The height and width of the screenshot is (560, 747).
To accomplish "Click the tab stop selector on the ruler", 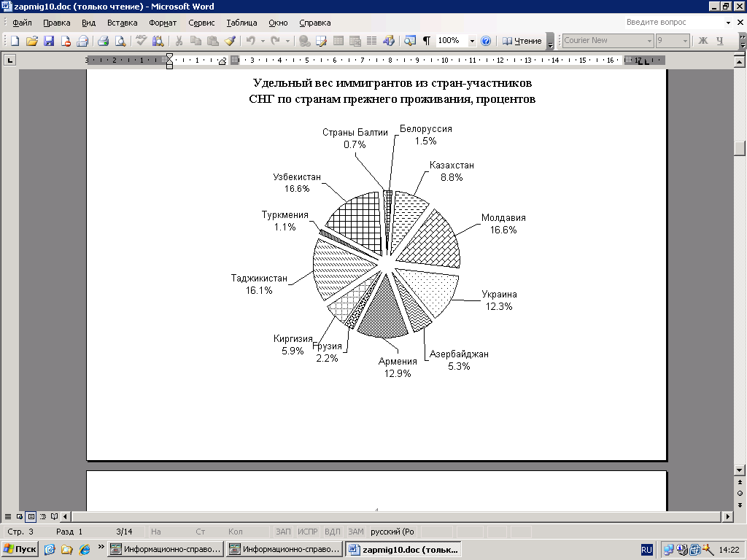I will pyautogui.click(x=9, y=60).
